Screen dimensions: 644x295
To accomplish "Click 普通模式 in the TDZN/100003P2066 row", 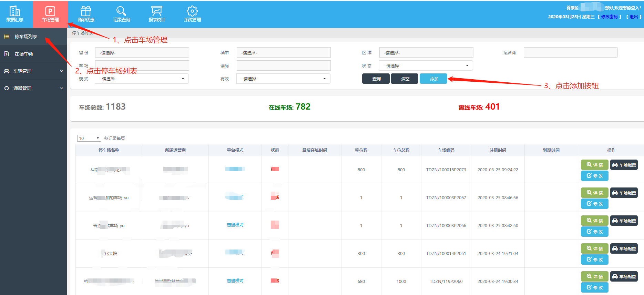I will click(x=235, y=225).
